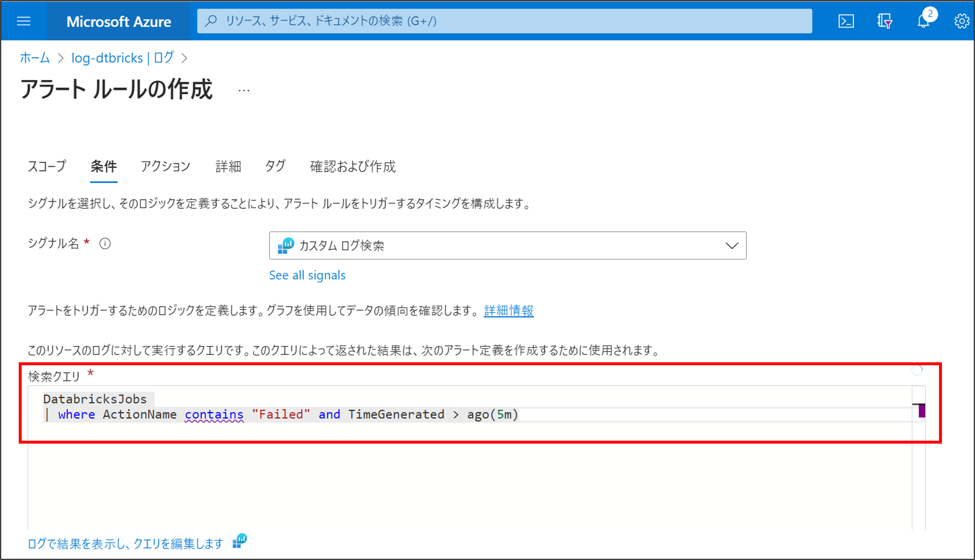This screenshot has height=560, width=975.
Task: Open directory and subscription filter icon
Action: tap(884, 21)
